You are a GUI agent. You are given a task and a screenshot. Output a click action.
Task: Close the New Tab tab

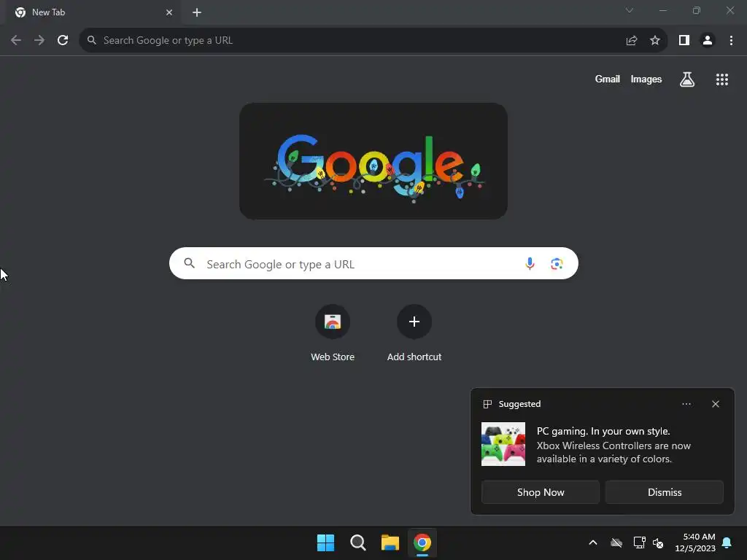tap(169, 12)
